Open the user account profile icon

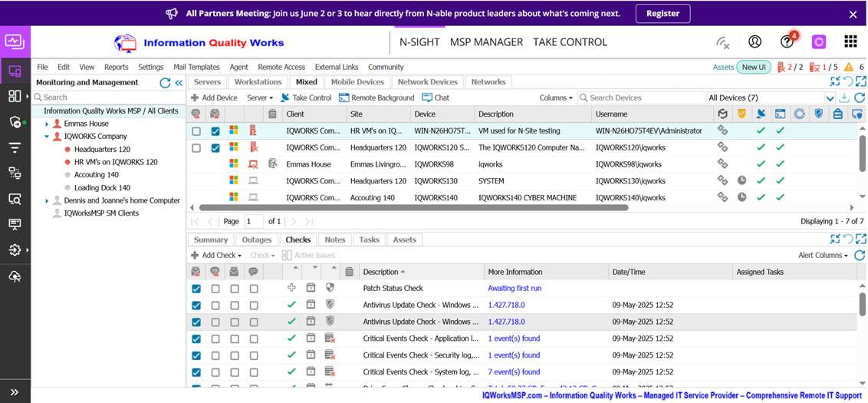click(755, 42)
